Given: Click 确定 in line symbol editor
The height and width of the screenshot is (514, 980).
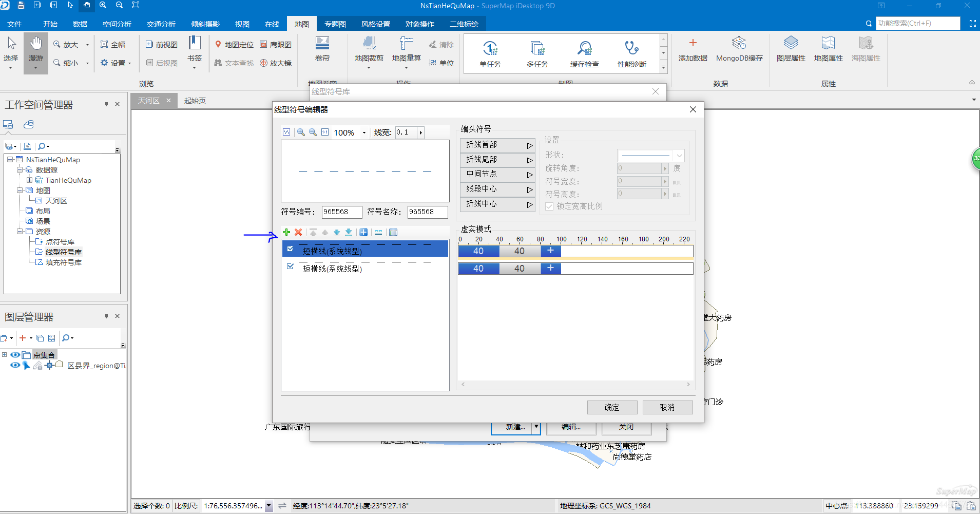Looking at the screenshot, I should click(x=612, y=407).
